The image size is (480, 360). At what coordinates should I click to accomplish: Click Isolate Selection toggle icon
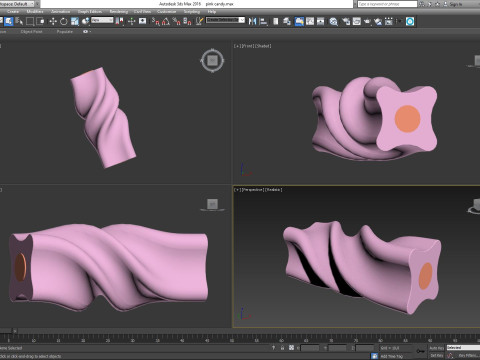[273, 348]
